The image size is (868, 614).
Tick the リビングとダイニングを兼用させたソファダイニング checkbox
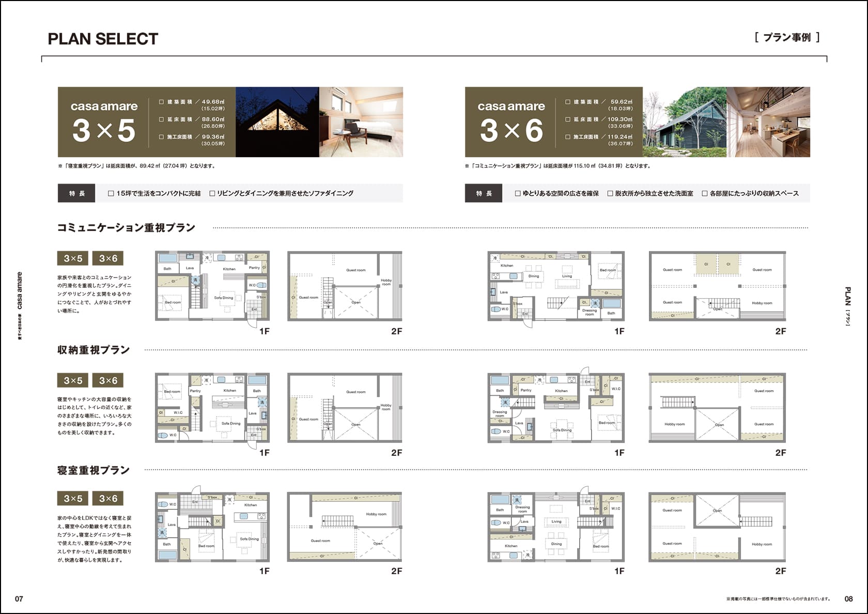coord(212,193)
